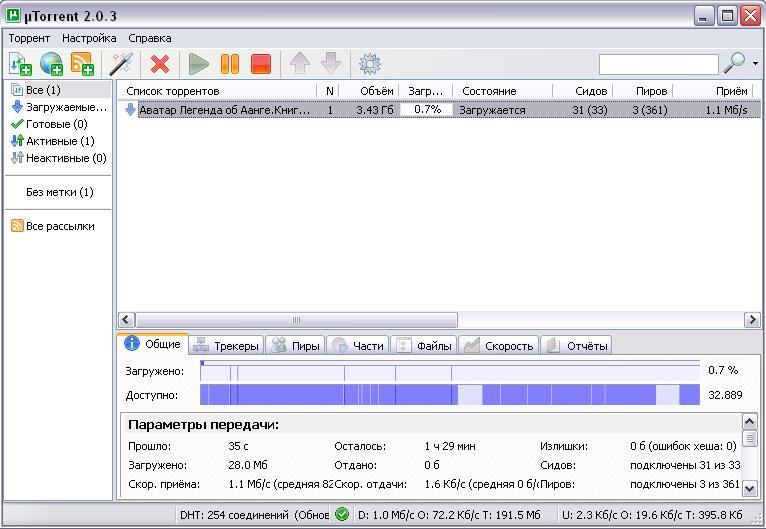
Task: Select Все (1) category in sidebar
Action: (59, 90)
